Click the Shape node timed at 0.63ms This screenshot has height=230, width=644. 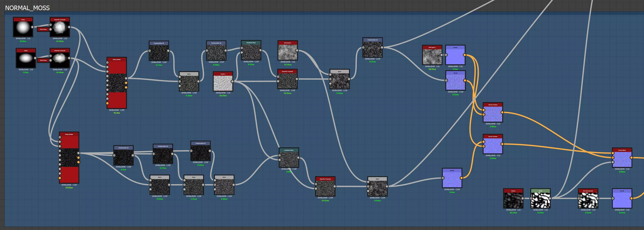(x=23, y=28)
